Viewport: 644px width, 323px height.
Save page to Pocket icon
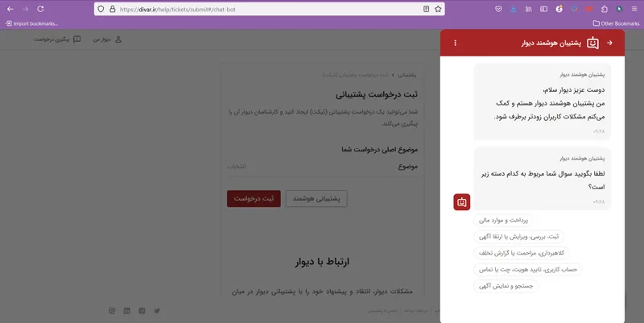pos(498,9)
